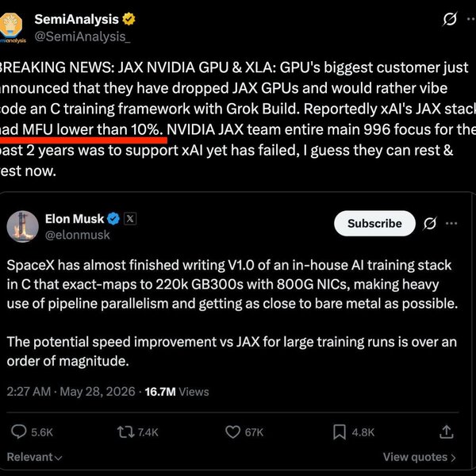
Task: Open the @SemiAnalysis_ handle link
Action: tap(83, 36)
